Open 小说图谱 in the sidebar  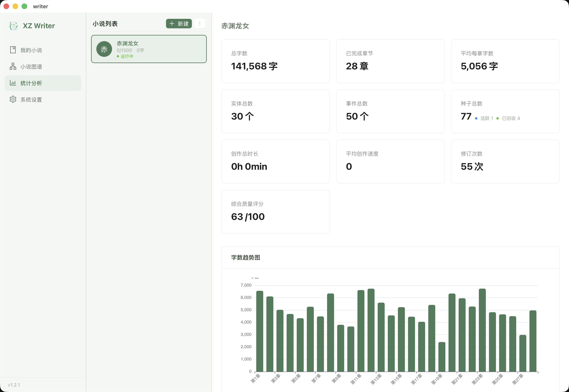point(43,67)
